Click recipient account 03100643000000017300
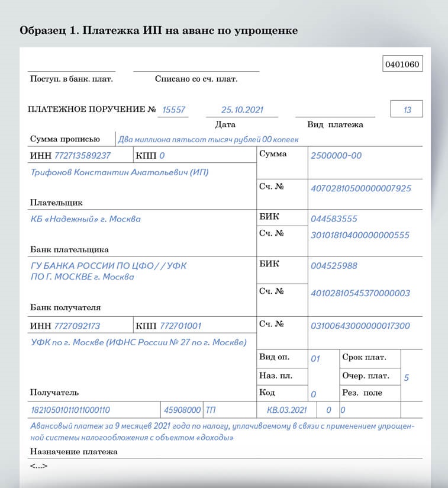Viewport: 448px width, 488px height. tap(360, 326)
